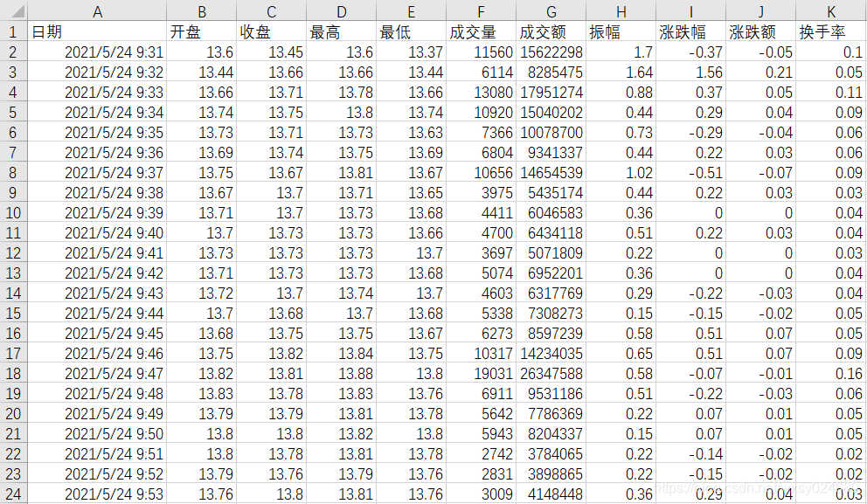Select the cell 2021/5/24 9:53
This screenshot has width=867, height=504.
[97, 494]
